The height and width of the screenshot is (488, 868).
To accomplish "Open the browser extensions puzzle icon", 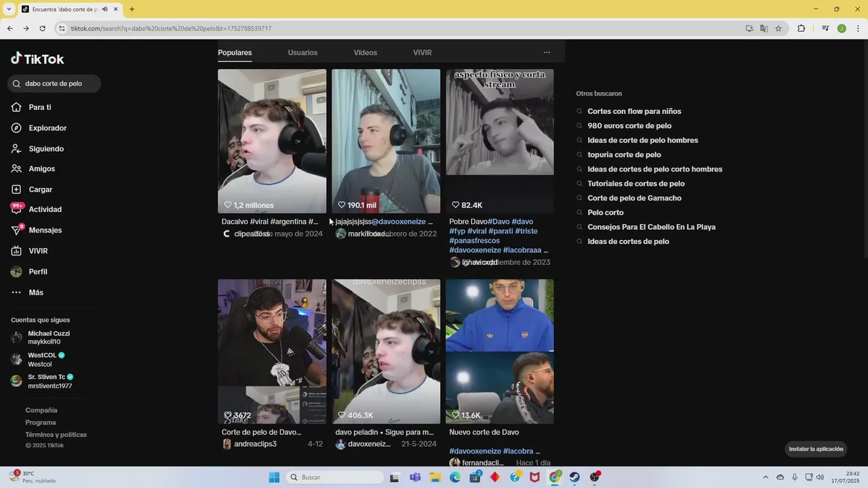I will point(801,28).
